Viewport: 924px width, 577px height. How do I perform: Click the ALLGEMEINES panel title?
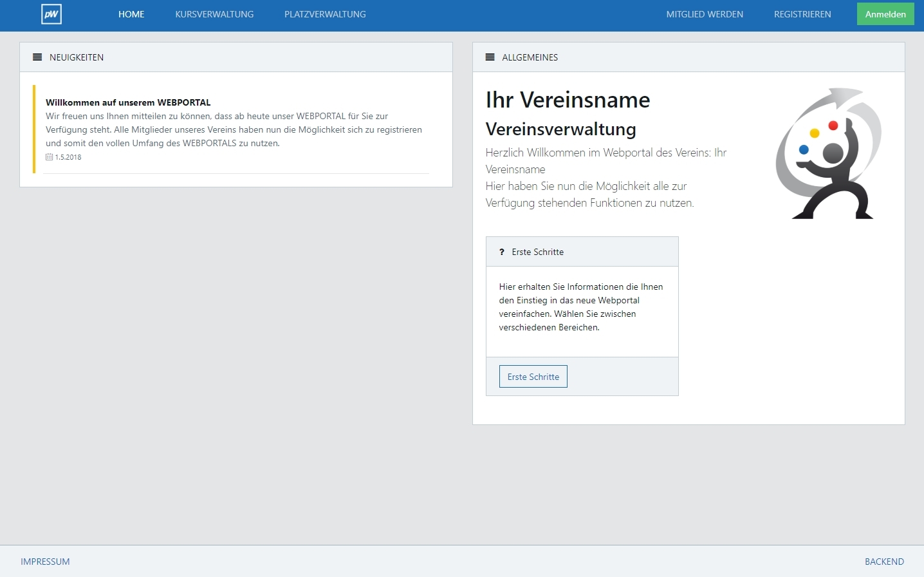click(530, 57)
